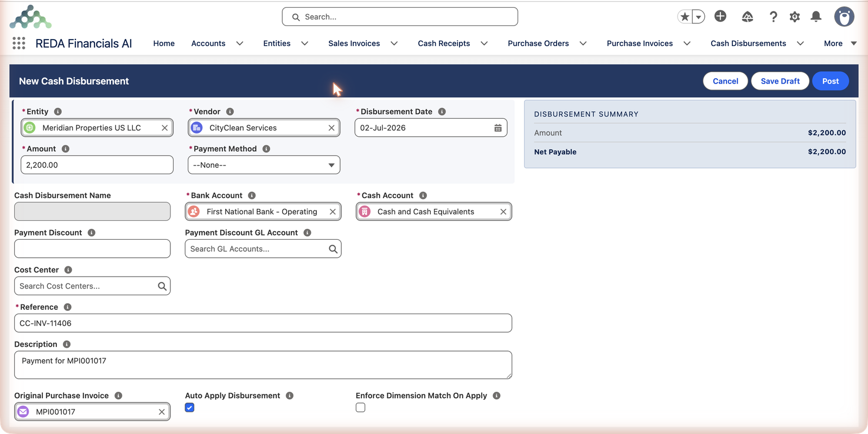
Task: Open the Purchase Invoices tab
Action: [x=640, y=43]
